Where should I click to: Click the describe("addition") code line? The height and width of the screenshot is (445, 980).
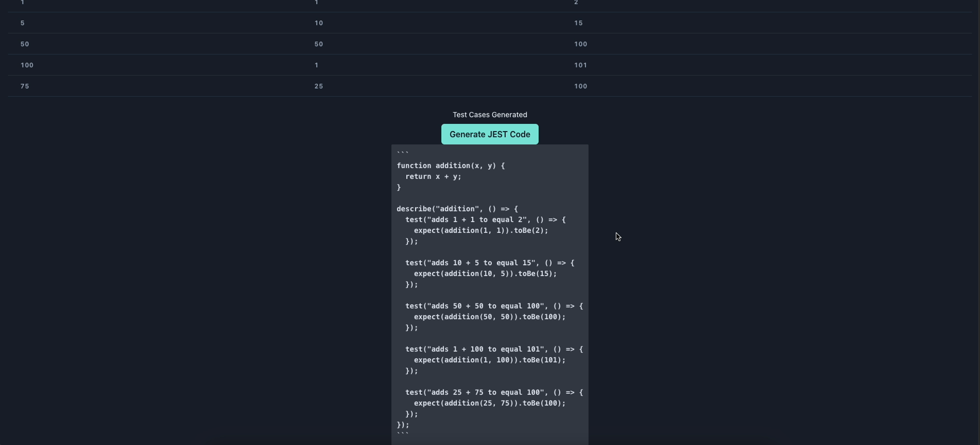[457, 209]
